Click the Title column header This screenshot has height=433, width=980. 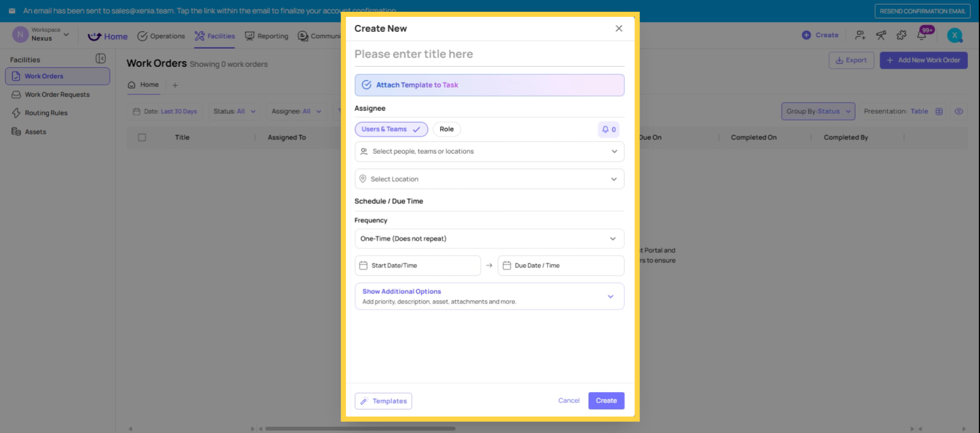point(182,137)
